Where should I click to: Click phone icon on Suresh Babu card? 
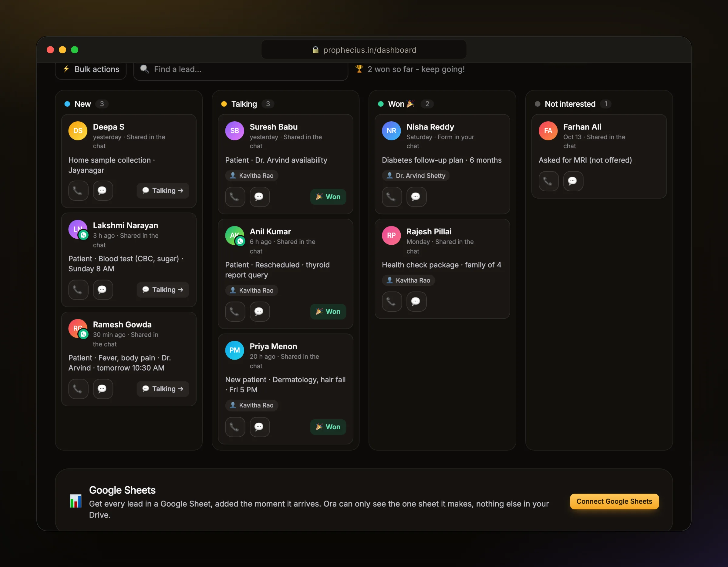(235, 197)
